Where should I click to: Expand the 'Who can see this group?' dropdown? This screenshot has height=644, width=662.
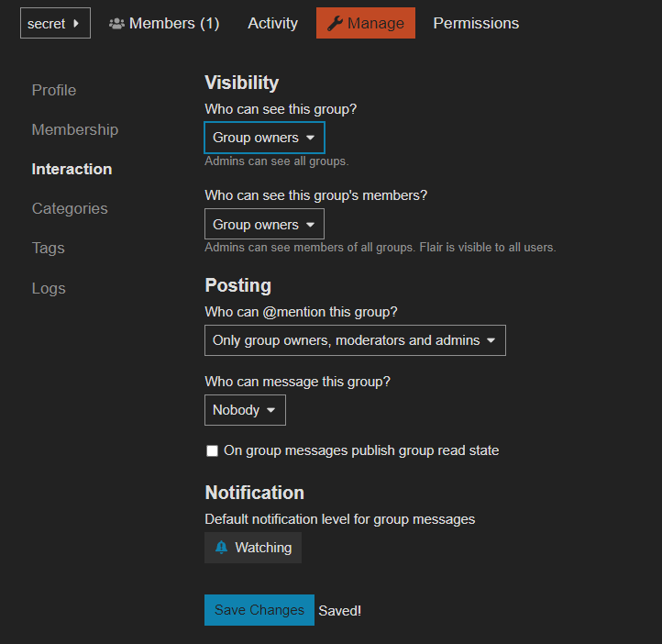coord(264,138)
